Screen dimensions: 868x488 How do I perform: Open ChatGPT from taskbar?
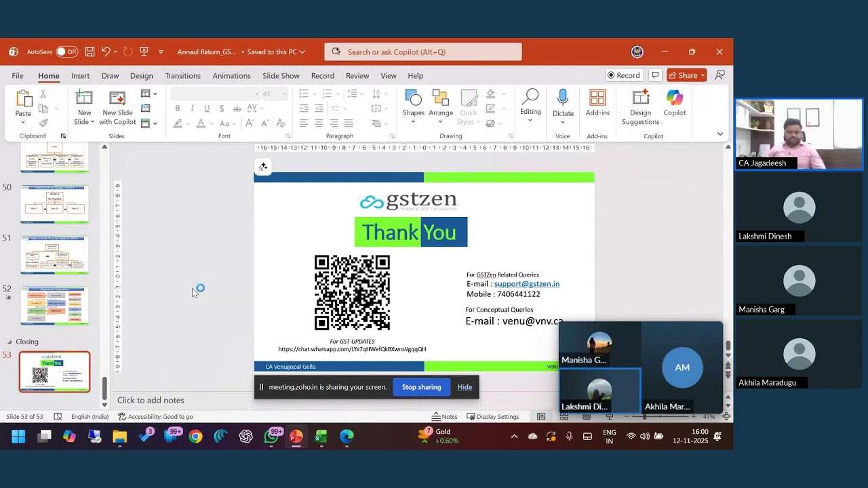[x=245, y=436]
